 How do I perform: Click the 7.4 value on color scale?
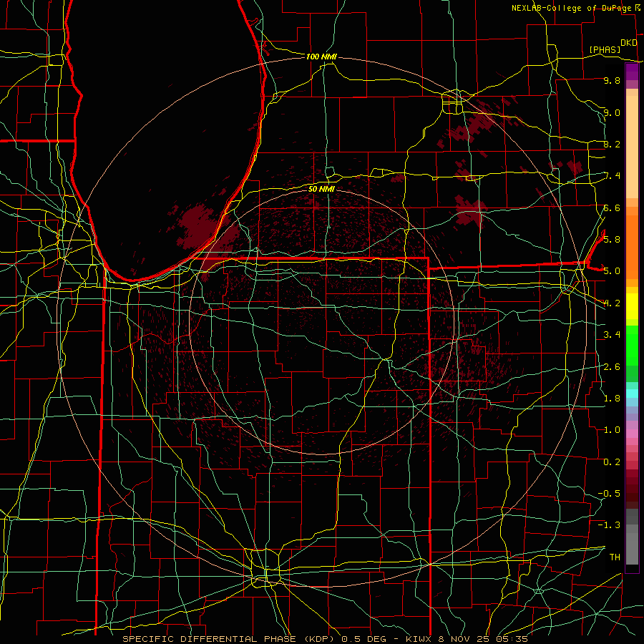coord(612,176)
